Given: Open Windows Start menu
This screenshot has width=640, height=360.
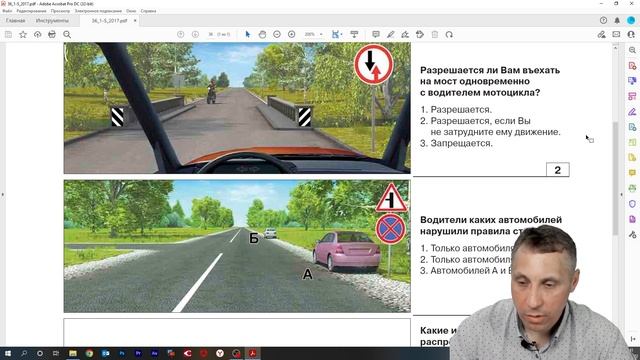Looking at the screenshot, I should click(x=8, y=353).
